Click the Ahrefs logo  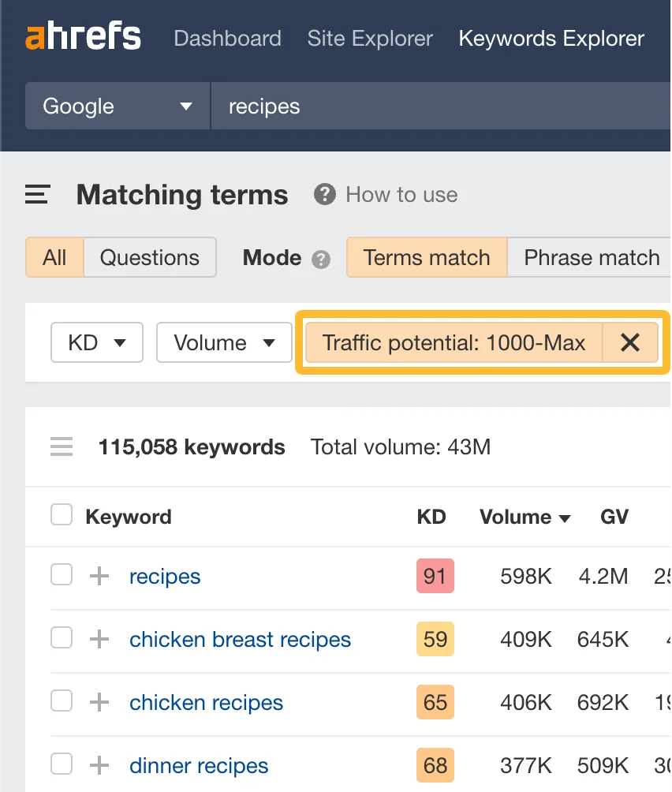(x=84, y=36)
